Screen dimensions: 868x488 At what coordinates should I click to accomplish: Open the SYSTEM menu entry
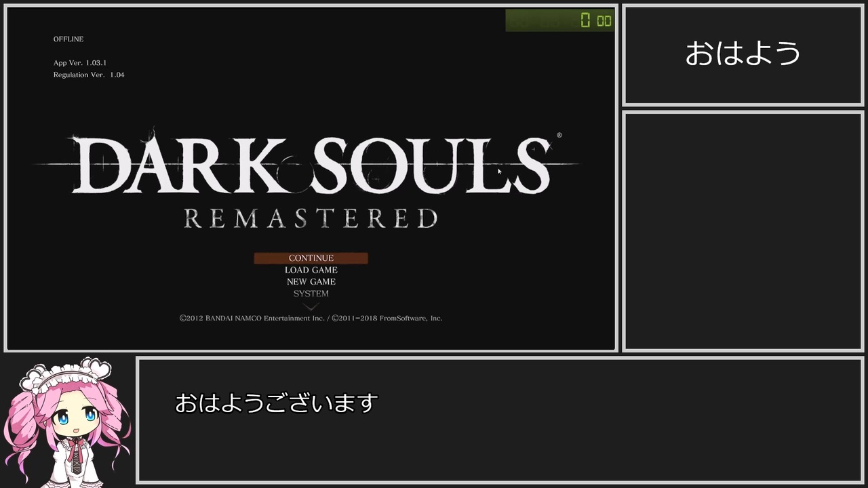coord(311,293)
